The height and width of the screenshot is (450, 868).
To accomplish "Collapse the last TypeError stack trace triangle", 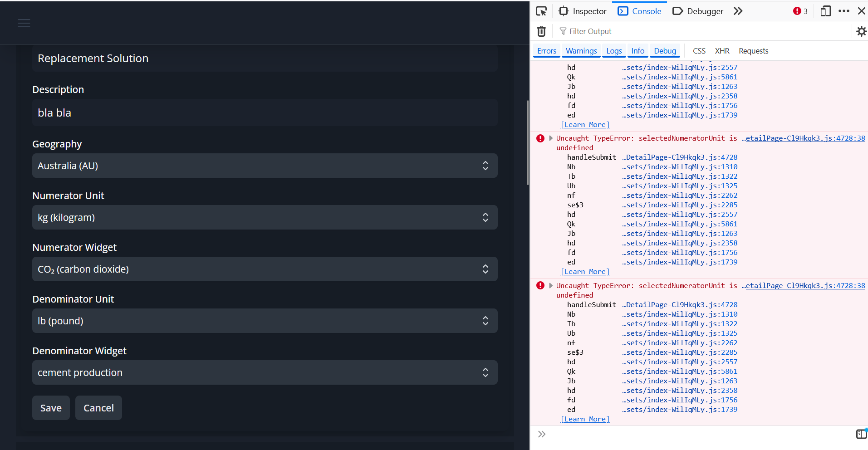I will (550, 286).
